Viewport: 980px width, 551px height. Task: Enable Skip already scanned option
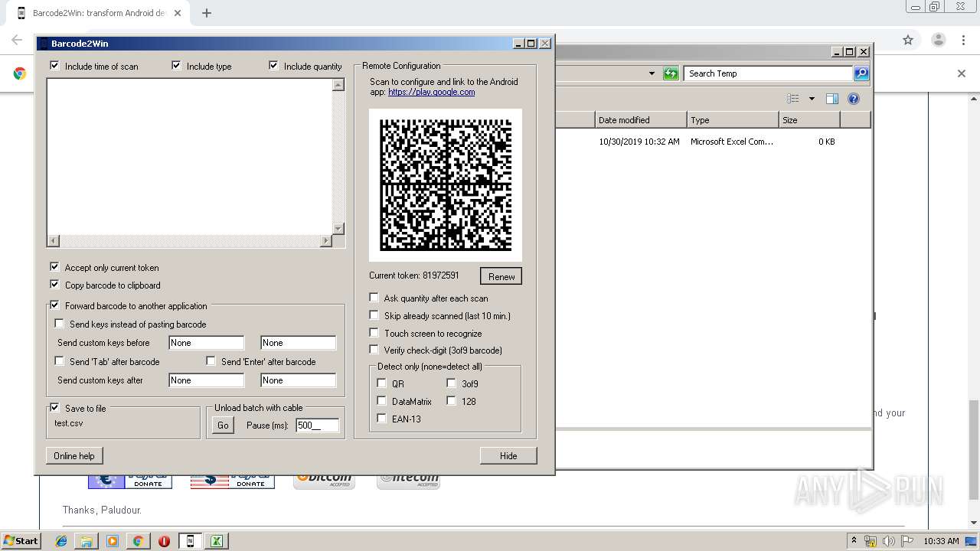pos(374,315)
